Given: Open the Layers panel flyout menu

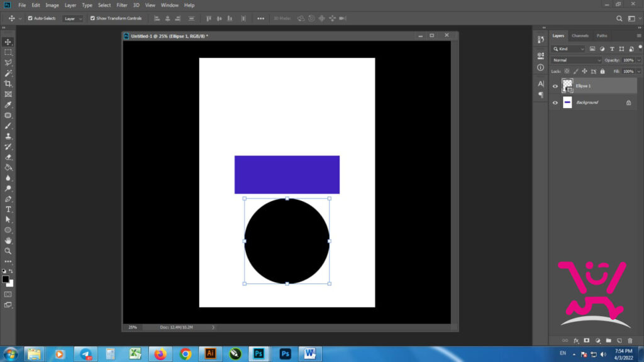Looking at the screenshot, I should coord(639,36).
